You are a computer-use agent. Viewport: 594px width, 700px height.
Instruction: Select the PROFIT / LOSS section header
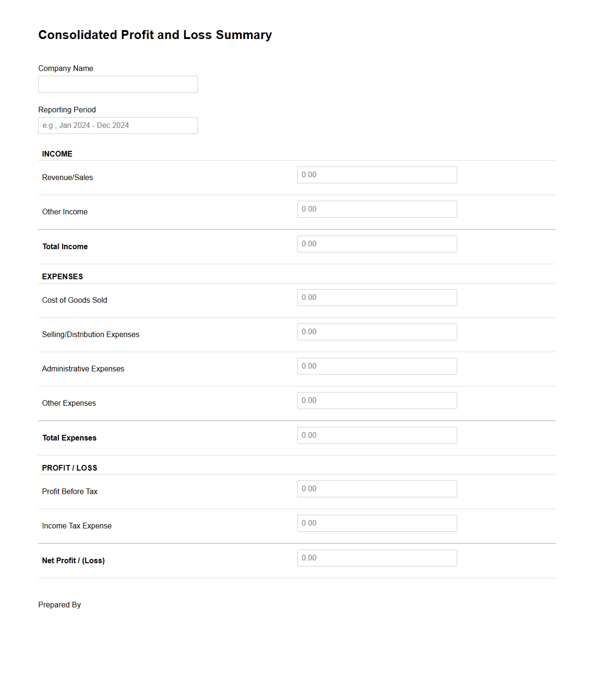click(69, 468)
